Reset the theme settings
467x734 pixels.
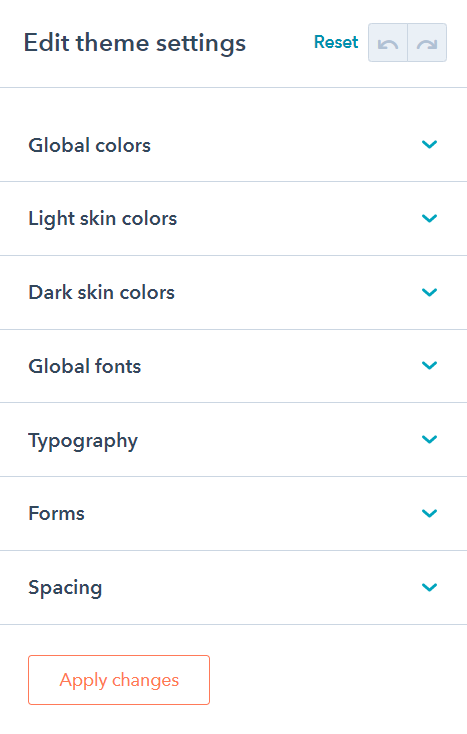point(336,42)
